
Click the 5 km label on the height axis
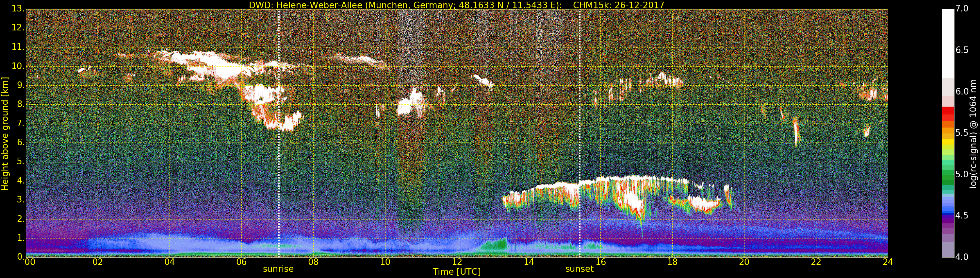click(x=20, y=162)
